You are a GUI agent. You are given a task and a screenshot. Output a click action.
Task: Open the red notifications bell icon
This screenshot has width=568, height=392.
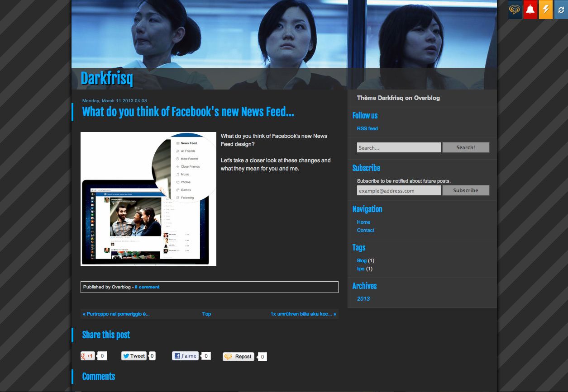click(x=530, y=9)
